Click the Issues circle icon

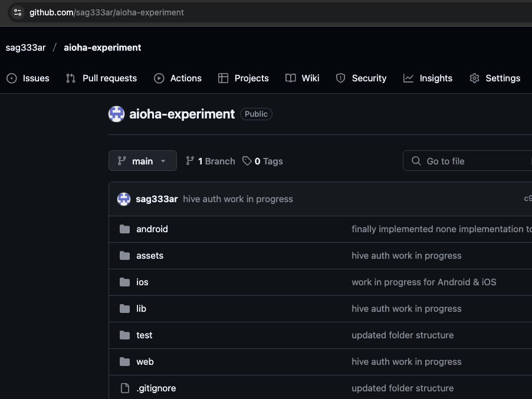(12, 78)
